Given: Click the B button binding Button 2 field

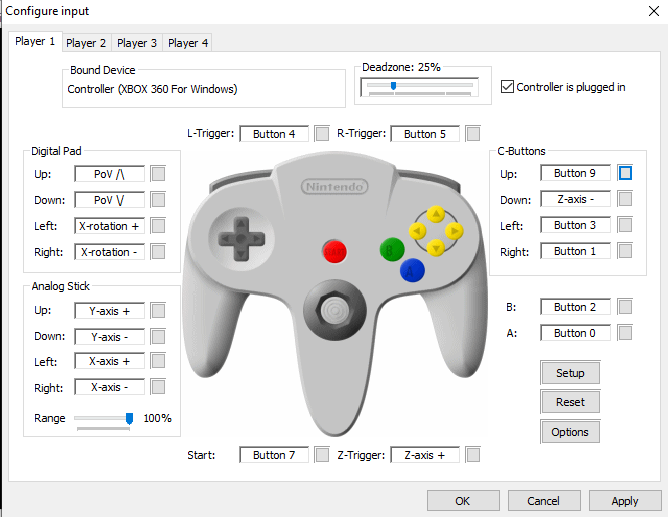Looking at the screenshot, I should click(x=575, y=307).
